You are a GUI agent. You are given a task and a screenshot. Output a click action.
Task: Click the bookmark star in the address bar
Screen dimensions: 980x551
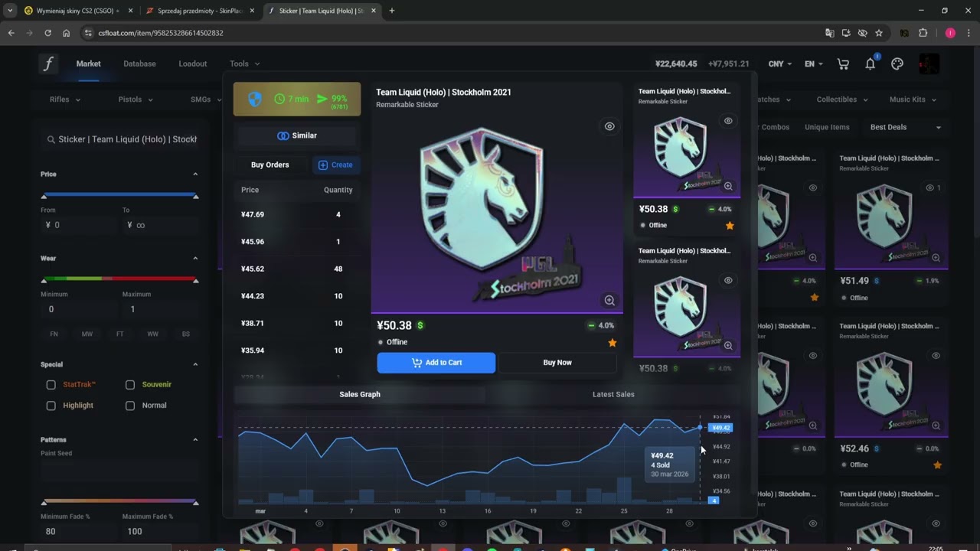point(879,33)
